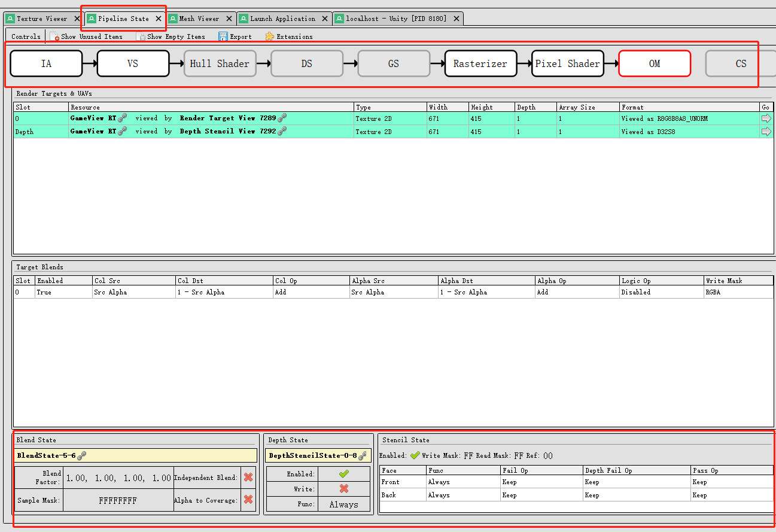Click the Controls toolbar label
This screenshot has height=532, width=776.
click(x=26, y=37)
